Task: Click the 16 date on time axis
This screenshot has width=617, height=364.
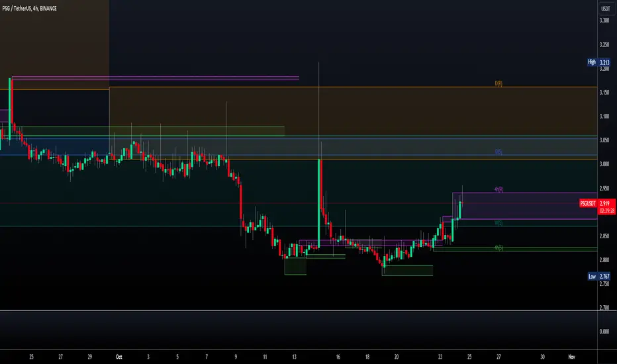Action: pos(338,357)
